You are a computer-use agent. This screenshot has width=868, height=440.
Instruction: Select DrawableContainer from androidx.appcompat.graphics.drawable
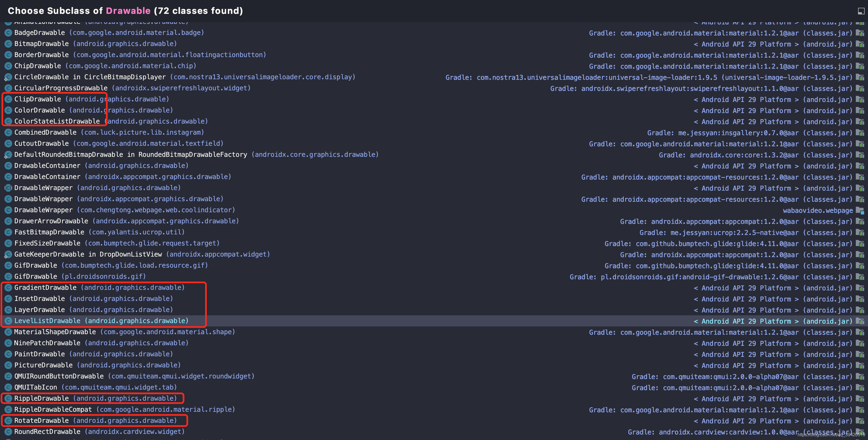point(434,177)
